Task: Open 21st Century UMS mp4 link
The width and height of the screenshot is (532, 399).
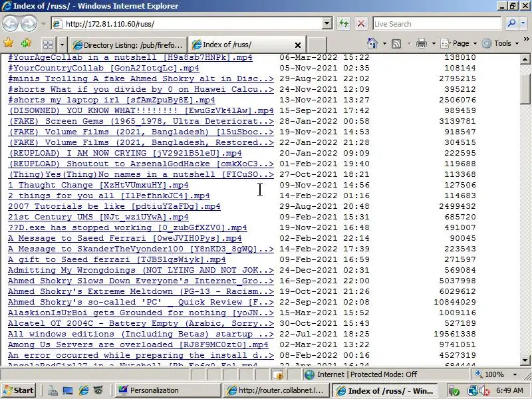Action: pos(98,217)
